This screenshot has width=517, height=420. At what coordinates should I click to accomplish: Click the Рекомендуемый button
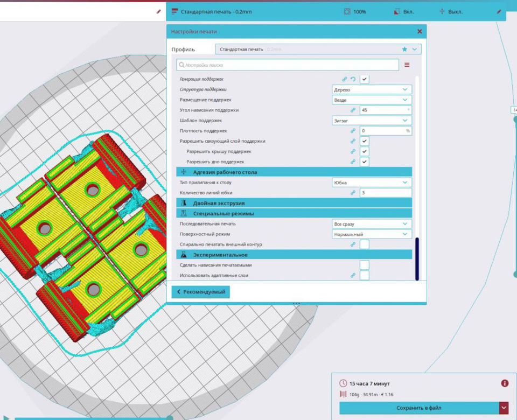200,292
